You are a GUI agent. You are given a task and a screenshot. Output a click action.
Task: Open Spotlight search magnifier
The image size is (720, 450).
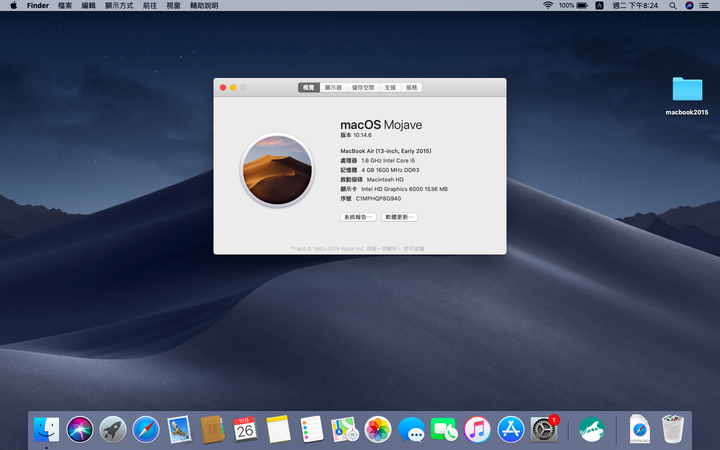673,6
